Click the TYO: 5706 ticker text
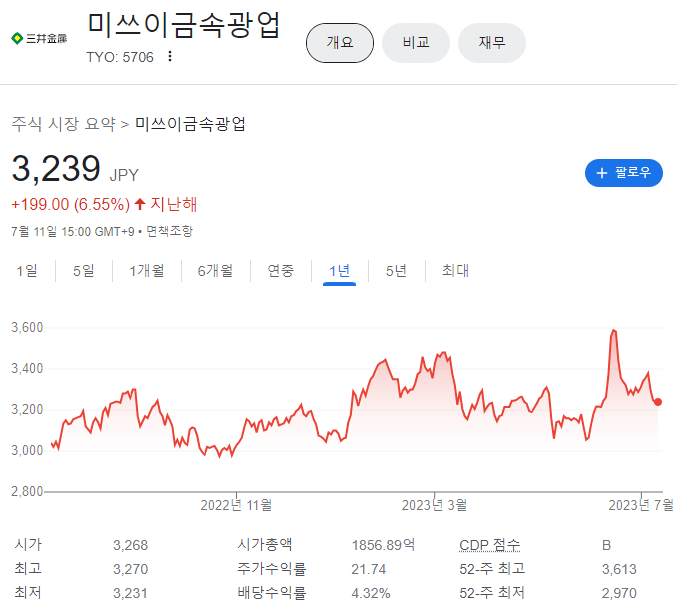677x609 pixels. point(120,57)
